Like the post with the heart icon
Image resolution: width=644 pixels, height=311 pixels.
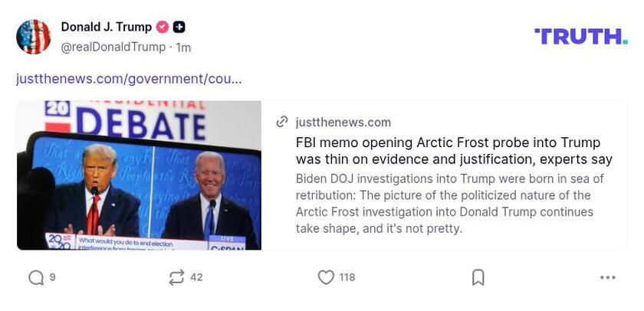click(326, 277)
